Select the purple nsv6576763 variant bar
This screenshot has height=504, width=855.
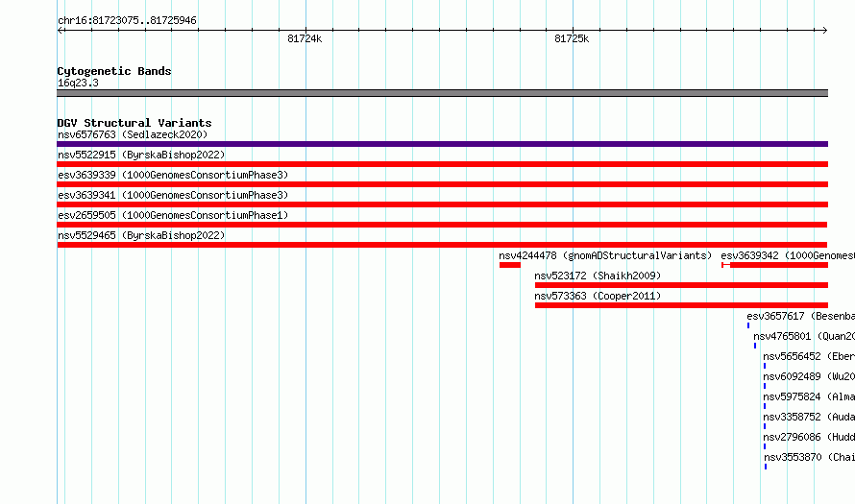[442, 144]
